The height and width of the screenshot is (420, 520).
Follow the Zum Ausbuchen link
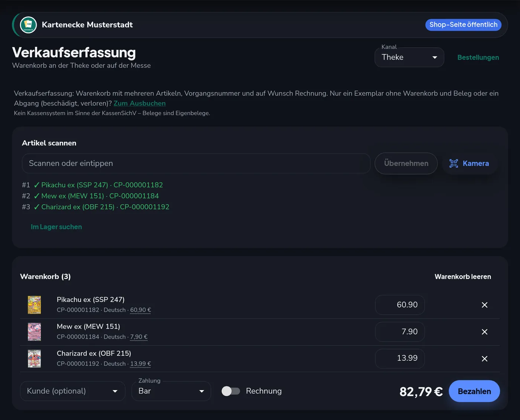(x=140, y=103)
